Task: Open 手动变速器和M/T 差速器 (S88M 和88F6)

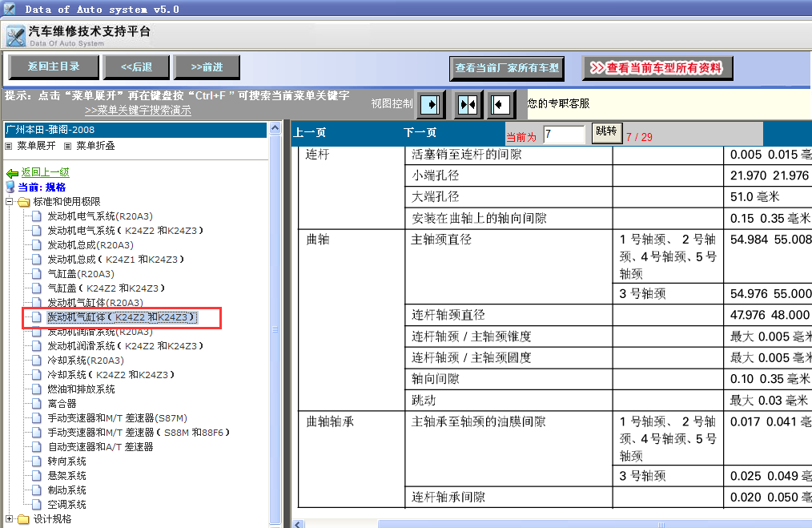Action: click(139, 433)
